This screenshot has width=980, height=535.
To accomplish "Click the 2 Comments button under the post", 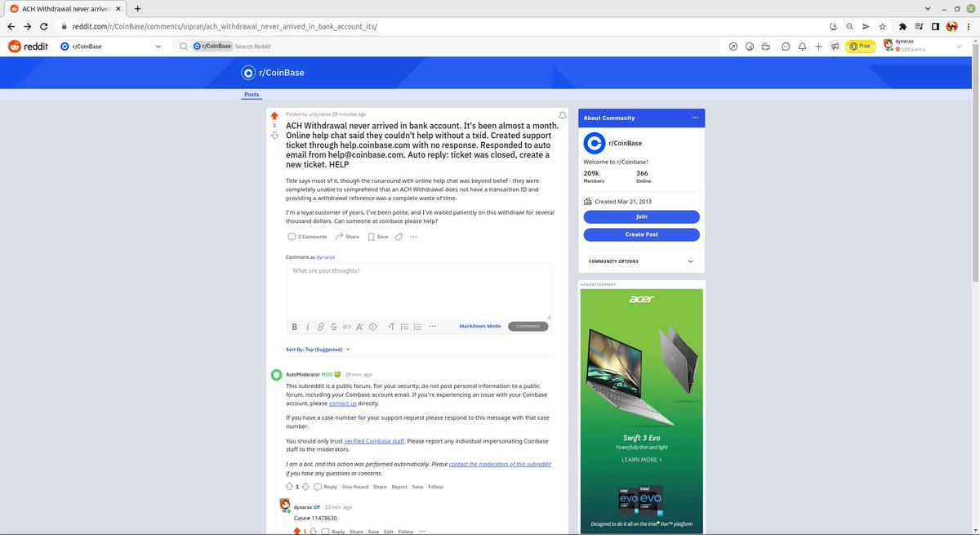I will (x=308, y=237).
